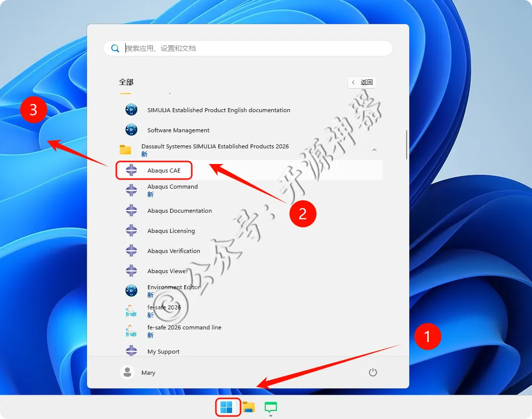Screen dimensions: 532x419
Task: Open the fe-safe 2026 command line icon
Action: click(x=131, y=331)
